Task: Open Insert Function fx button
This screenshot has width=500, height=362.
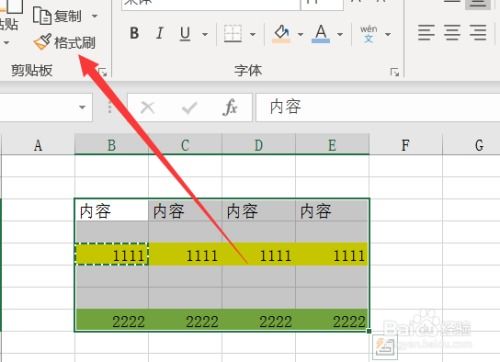Action: coord(230,107)
